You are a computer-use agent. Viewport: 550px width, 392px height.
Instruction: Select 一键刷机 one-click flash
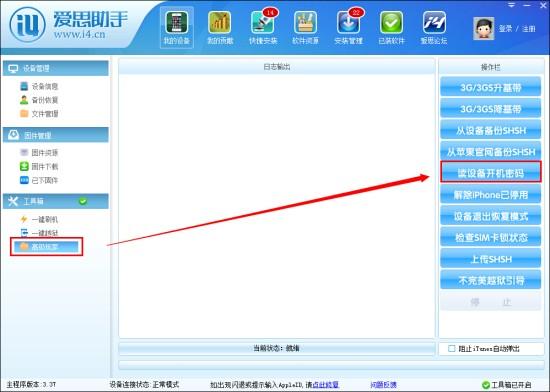tap(39, 219)
